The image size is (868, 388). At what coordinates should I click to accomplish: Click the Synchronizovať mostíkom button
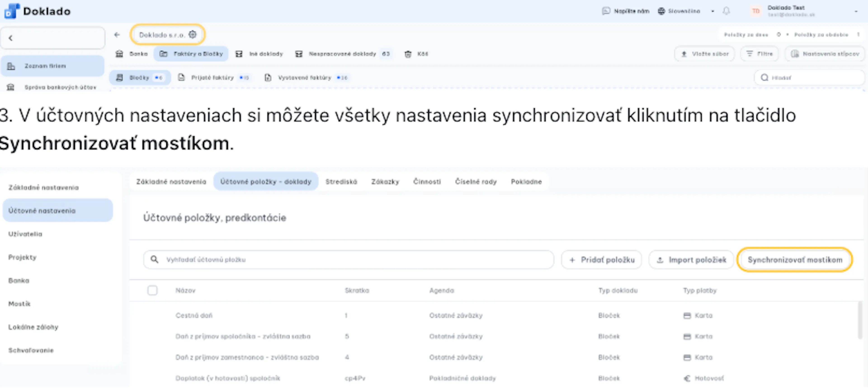coord(795,260)
